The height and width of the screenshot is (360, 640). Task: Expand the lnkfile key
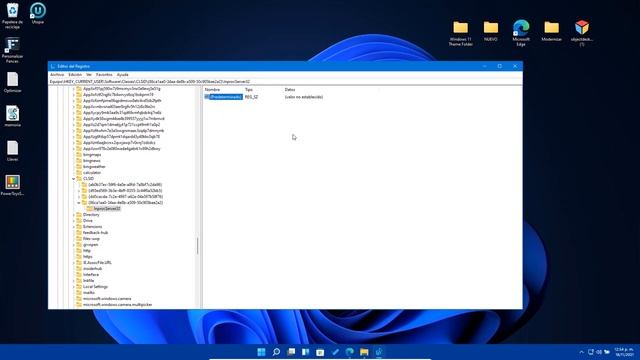point(74,281)
